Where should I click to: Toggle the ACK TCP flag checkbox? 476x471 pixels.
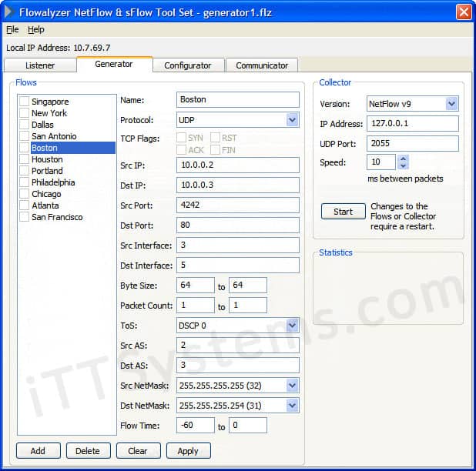point(182,149)
